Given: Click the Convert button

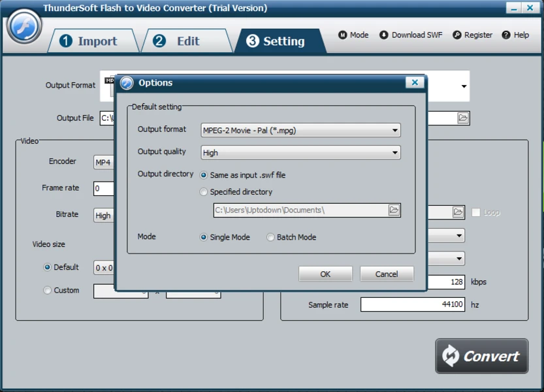Looking at the screenshot, I should coord(481,356).
